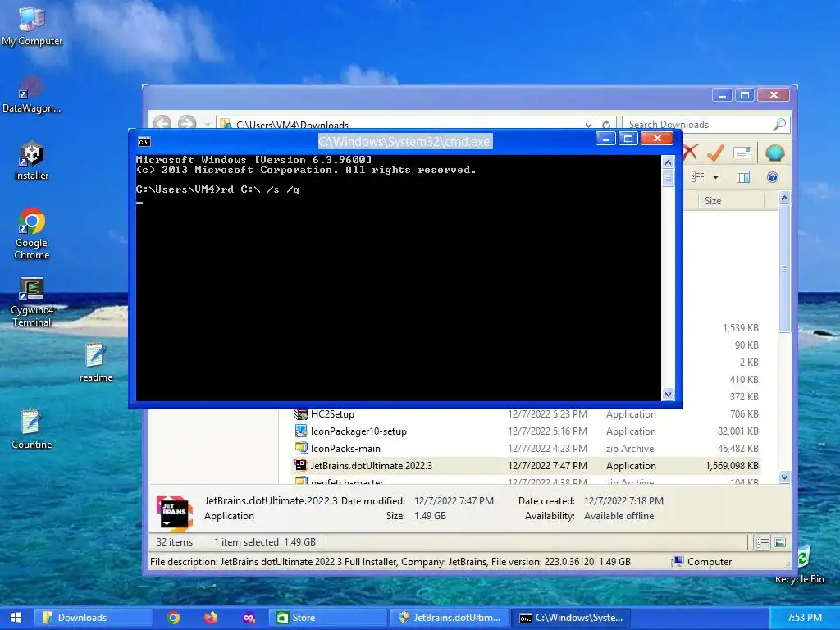840x630 pixels.
Task: Select the IconPacks-main zip archive
Action: [527, 449]
